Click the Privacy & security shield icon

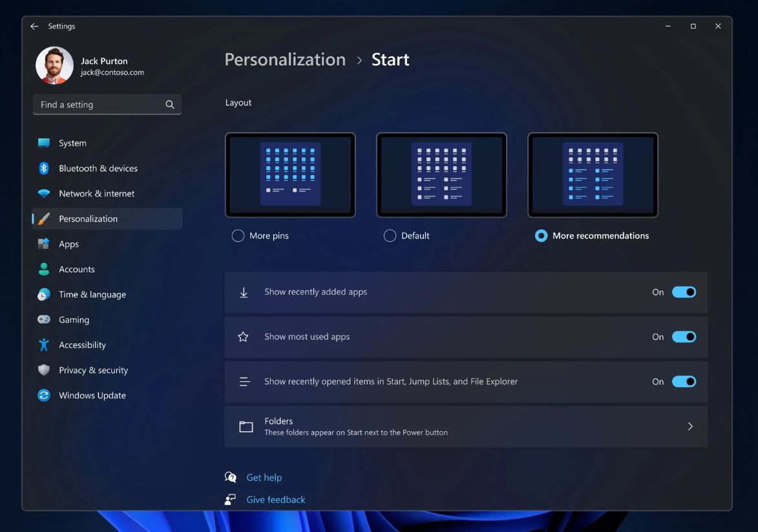click(x=44, y=370)
